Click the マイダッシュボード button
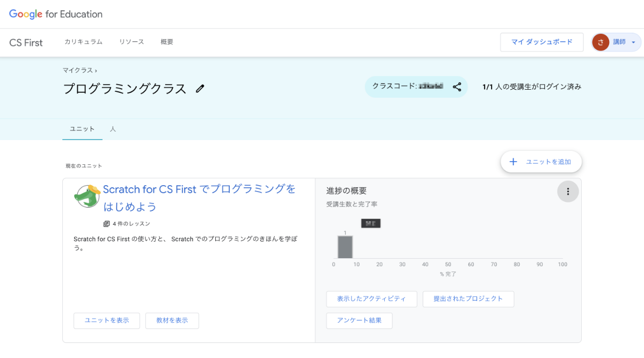 pyautogui.click(x=541, y=42)
